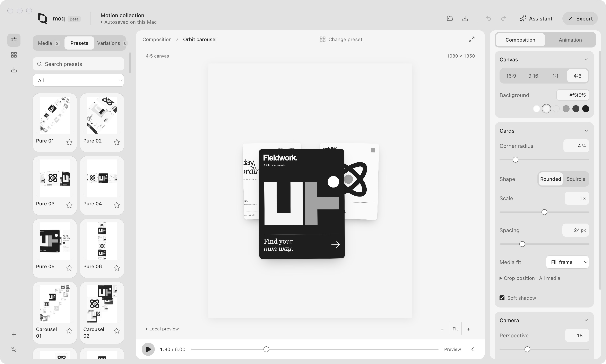The height and width of the screenshot is (364, 606).
Task: Undo the last action
Action: click(488, 18)
